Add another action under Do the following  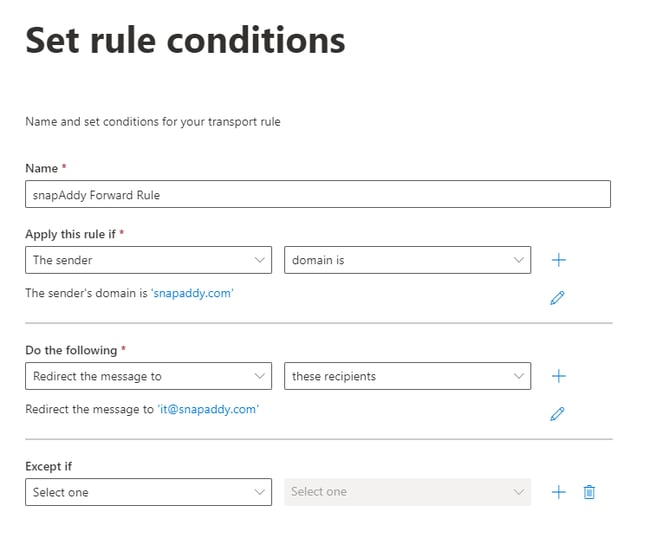(x=559, y=376)
